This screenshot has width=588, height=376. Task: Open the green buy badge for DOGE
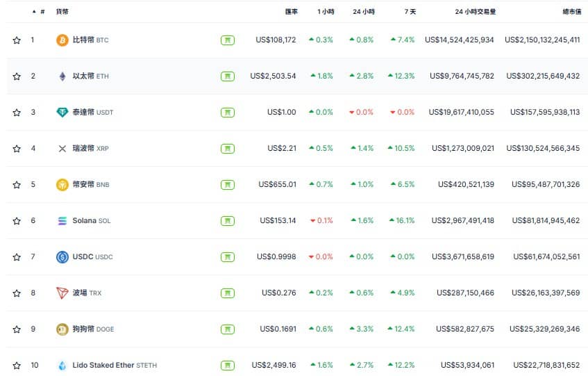(228, 329)
